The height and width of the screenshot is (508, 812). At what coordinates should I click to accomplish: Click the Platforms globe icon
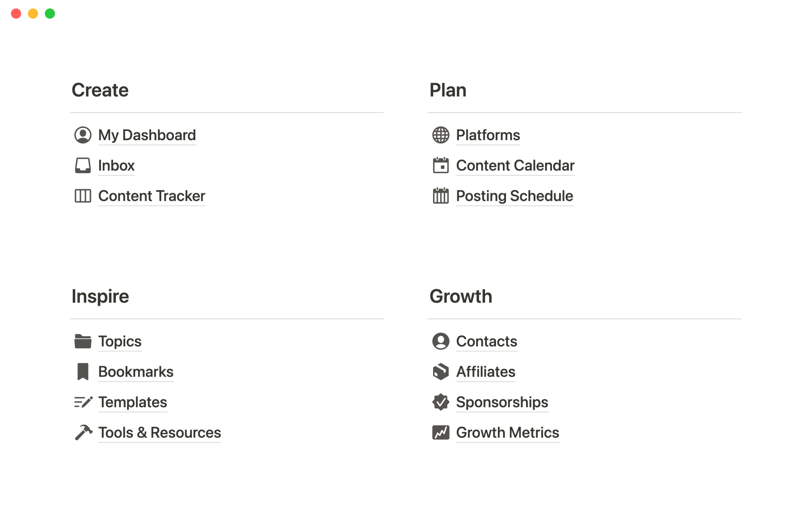coord(441,135)
